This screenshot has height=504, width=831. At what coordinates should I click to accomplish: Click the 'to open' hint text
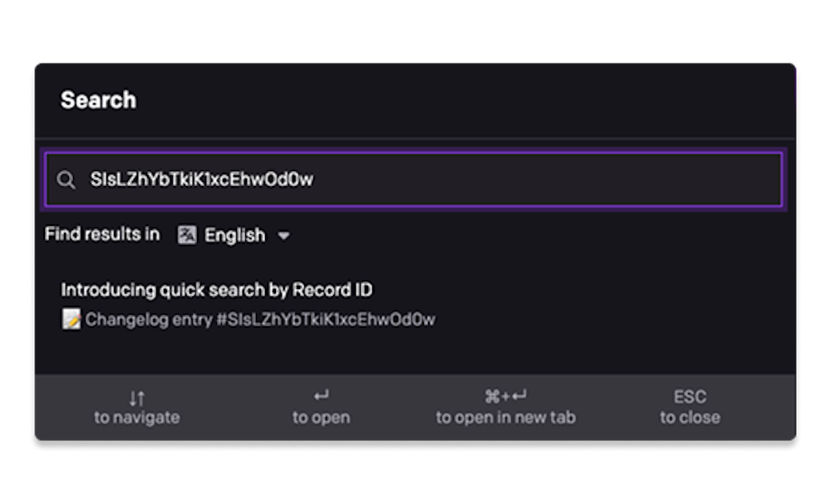click(321, 418)
